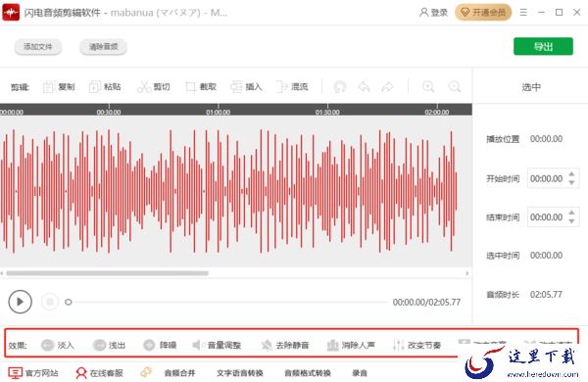Click the 音频时长 value 02:05.77
Image resolution: width=588 pixels, height=382 pixels.
click(x=546, y=295)
